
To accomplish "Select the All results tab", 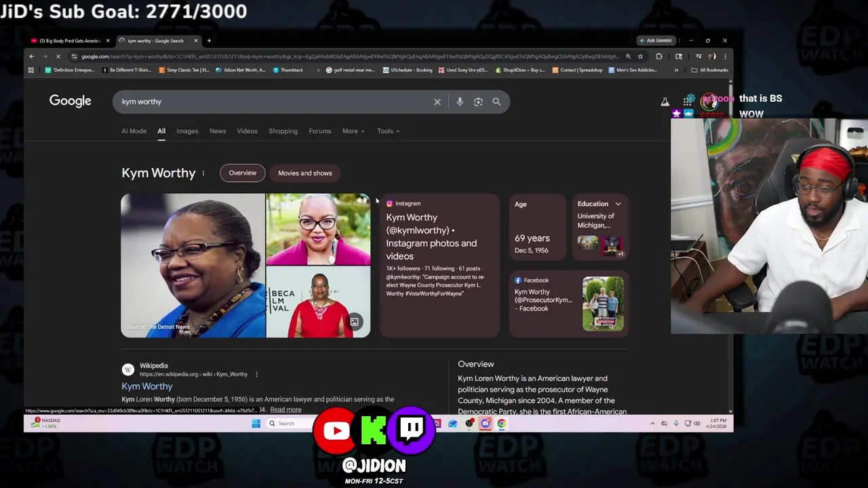I will pos(161,131).
